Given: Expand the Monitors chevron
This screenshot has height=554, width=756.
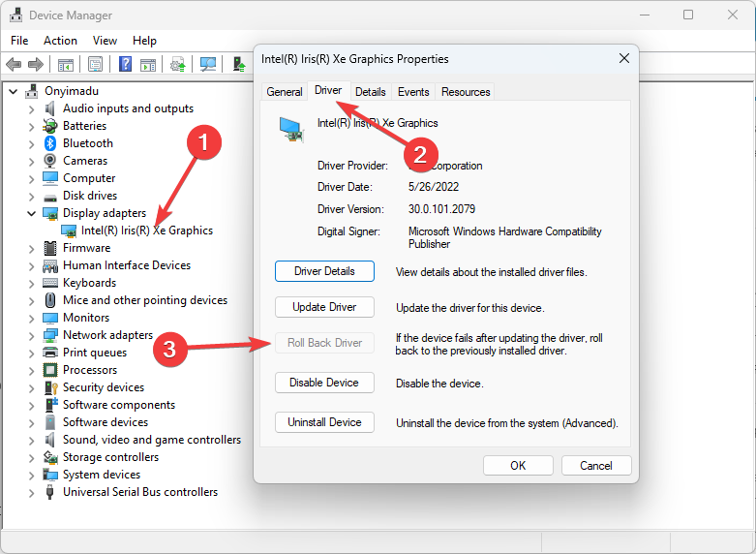Looking at the screenshot, I should [x=31, y=319].
